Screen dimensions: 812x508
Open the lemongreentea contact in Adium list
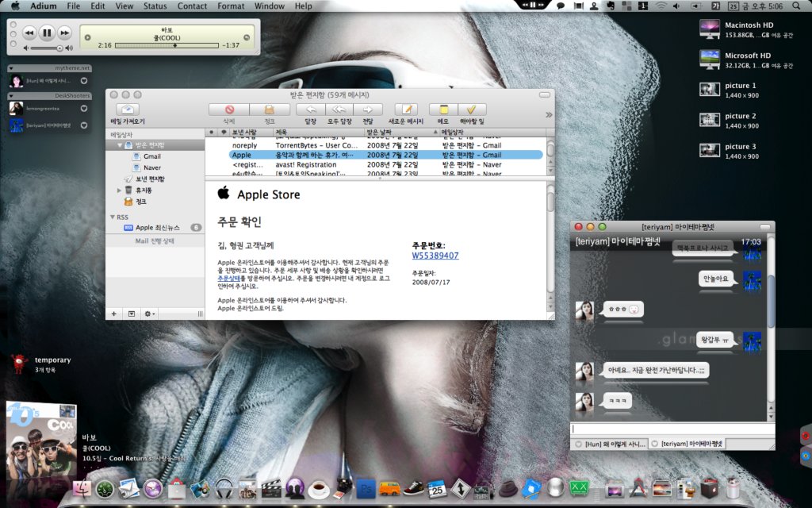click(x=48, y=109)
